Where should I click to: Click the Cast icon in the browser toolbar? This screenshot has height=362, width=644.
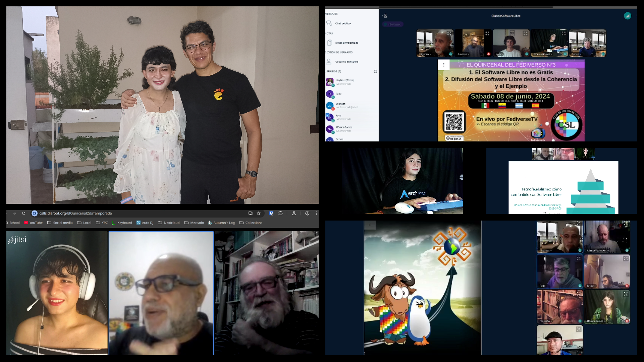pyautogui.click(x=250, y=214)
